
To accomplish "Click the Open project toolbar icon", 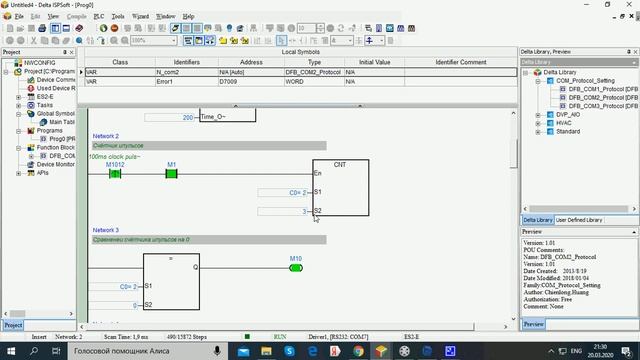I will [x=20, y=28].
